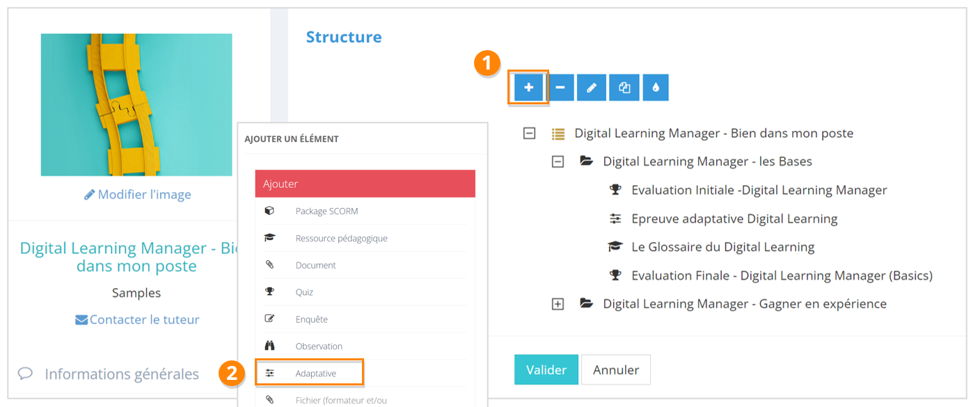The height and width of the screenshot is (407, 980).
Task: Select Package SCORM from the Ajouter list
Action: click(326, 211)
